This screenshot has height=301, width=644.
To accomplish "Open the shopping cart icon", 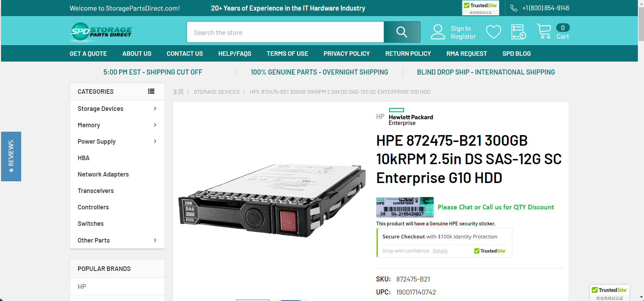I will (x=544, y=31).
